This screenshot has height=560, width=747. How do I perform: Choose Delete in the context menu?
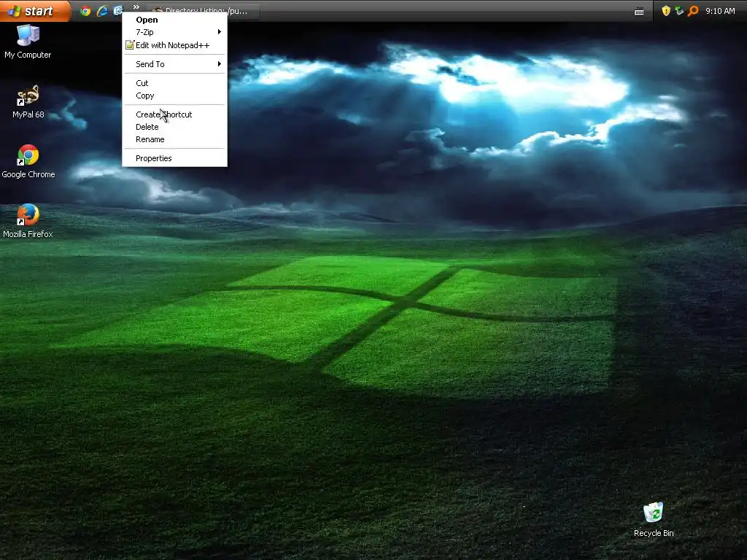pyautogui.click(x=174, y=127)
